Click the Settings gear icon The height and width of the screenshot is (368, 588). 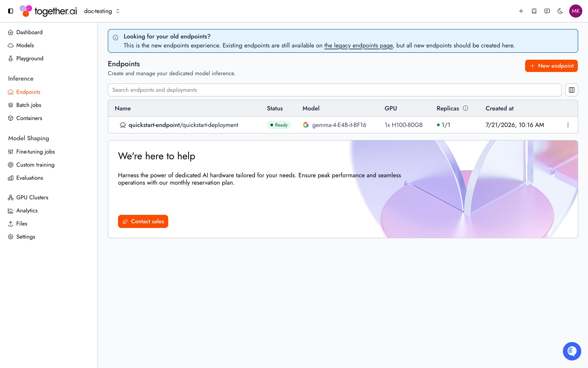(x=10, y=237)
